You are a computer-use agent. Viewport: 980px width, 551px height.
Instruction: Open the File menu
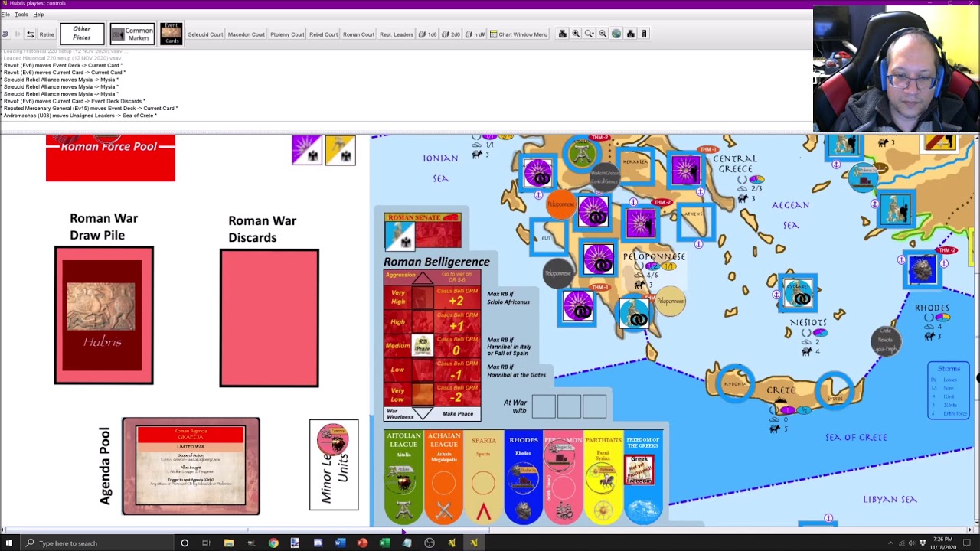[5, 15]
